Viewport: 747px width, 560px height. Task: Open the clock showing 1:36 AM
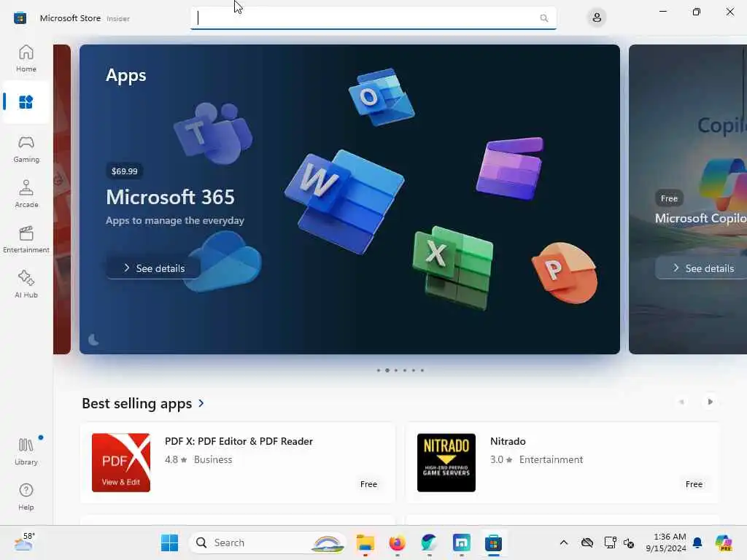point(666,542)
